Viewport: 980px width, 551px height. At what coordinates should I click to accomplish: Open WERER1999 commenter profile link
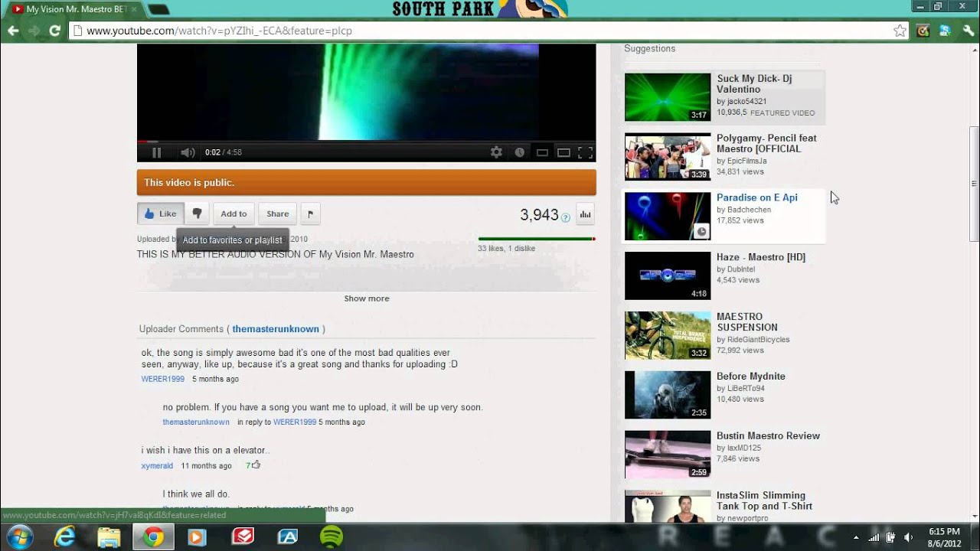pyautogui.click(x=163, y=379)
